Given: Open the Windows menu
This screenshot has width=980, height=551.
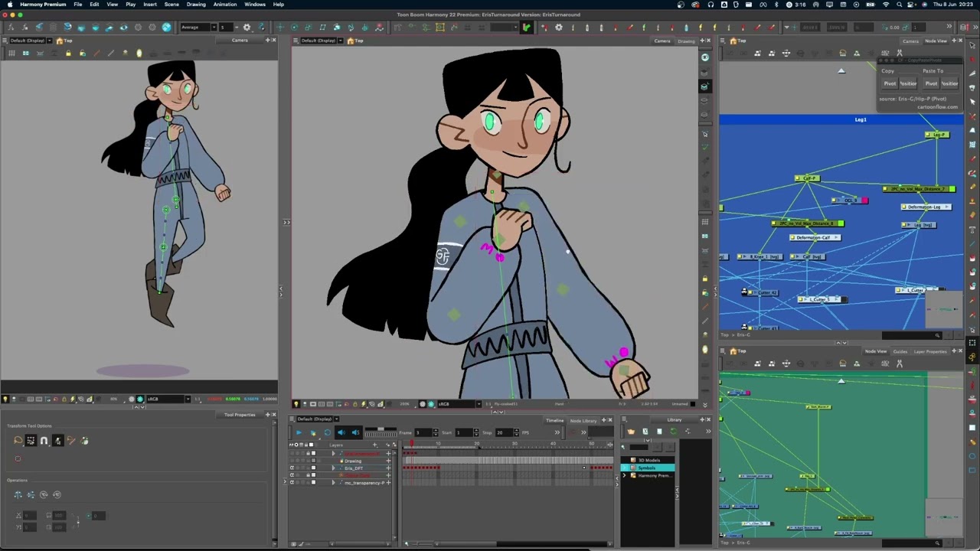Looking at the screenshot, I should tap(255, 5).
